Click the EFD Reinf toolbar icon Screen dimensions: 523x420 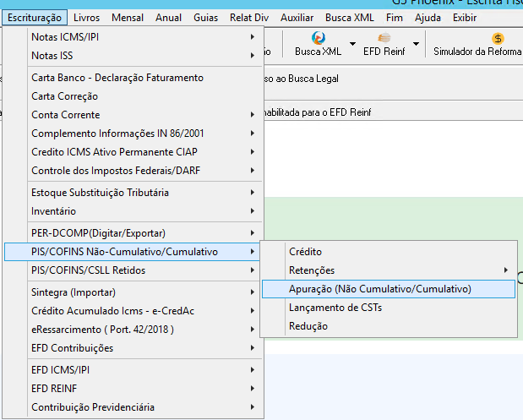tap(384, 38)
